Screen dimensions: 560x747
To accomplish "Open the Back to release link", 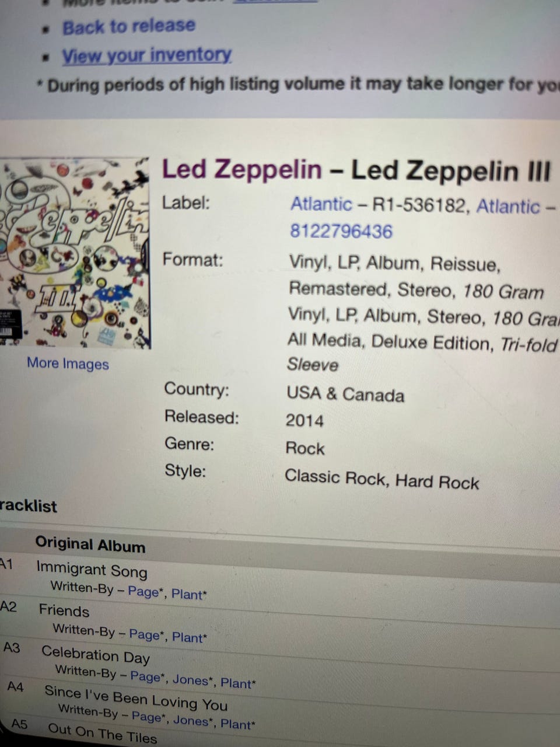I will click(129, 26).
